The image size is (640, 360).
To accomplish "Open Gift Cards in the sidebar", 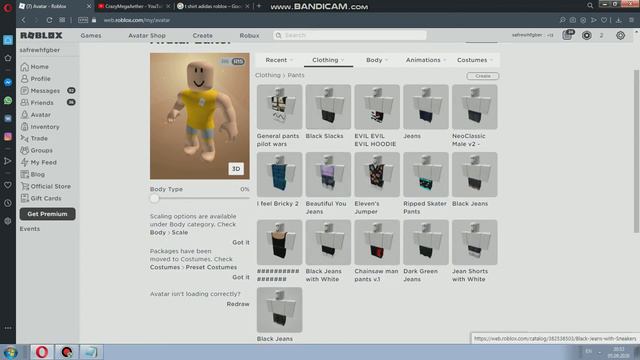I will click(41, 198).
